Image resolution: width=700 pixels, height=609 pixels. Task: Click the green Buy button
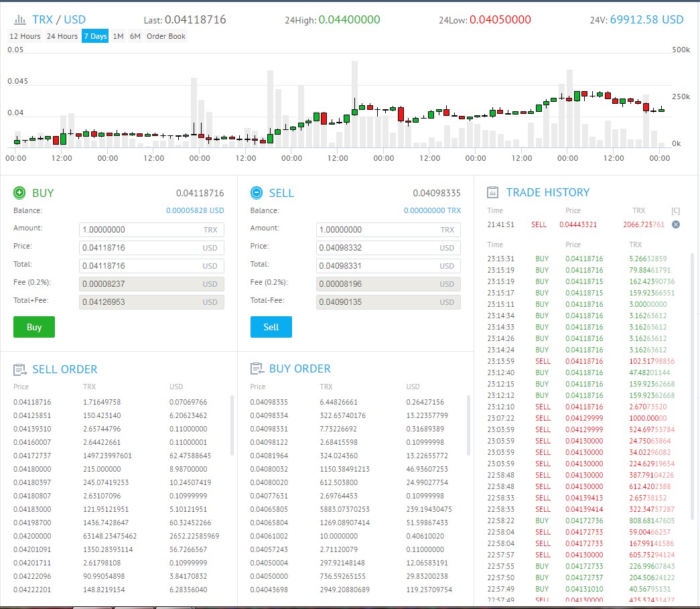(x=34, y=327)
